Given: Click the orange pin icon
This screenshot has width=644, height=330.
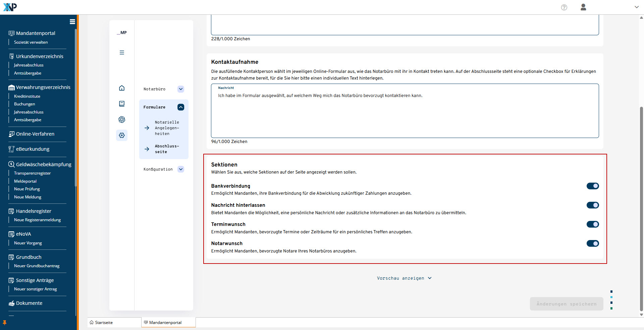Looking at the screenshot, I should coord(4,323).
